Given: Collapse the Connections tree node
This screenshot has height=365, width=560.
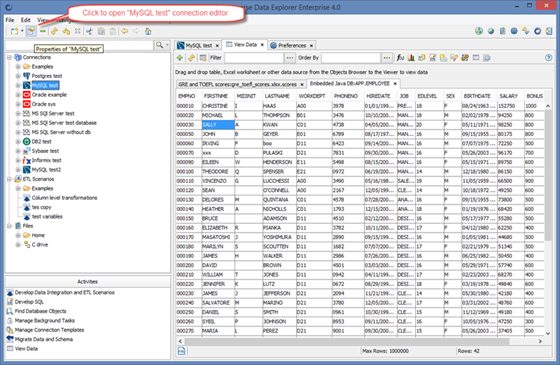Looking at the screenshot, I should (x=9, y=58).
